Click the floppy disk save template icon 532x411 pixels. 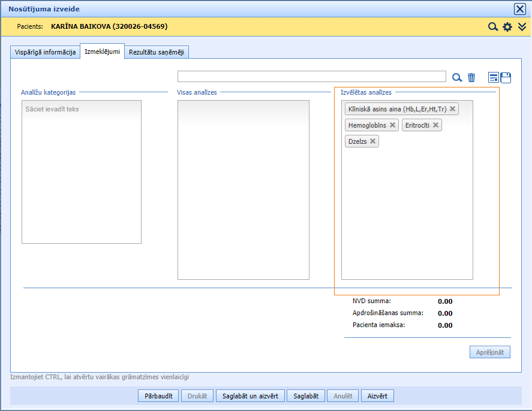click(506, 77)
